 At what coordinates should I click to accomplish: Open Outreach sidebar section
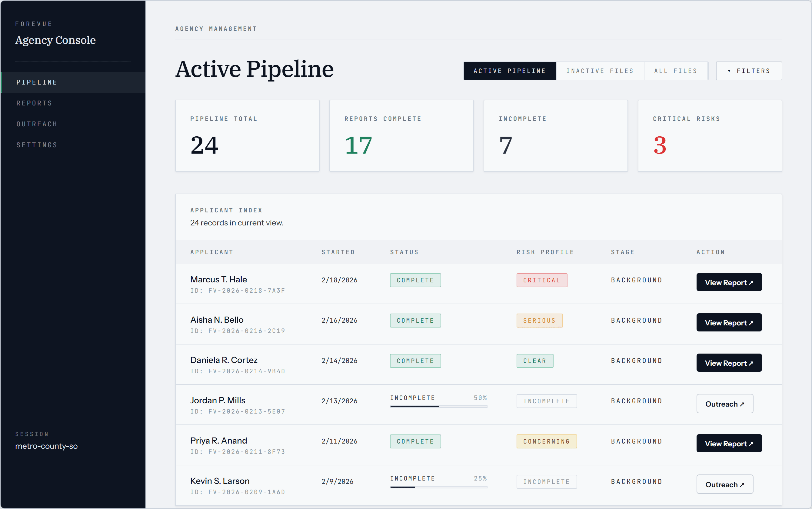point(73,124)
